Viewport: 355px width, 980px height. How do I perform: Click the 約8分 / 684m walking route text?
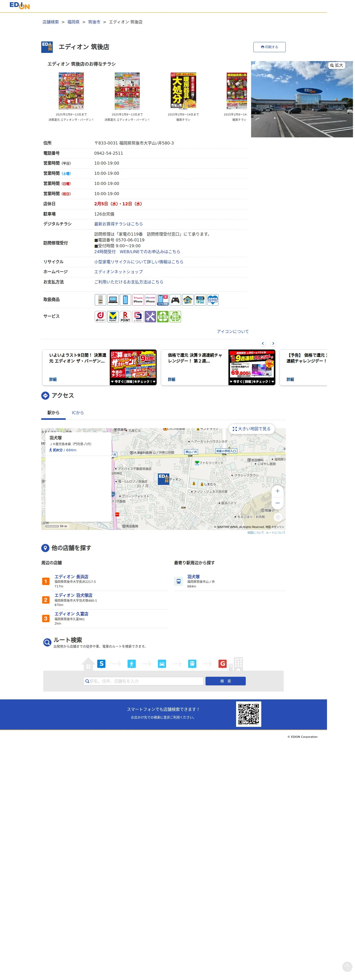coord(63,450)
